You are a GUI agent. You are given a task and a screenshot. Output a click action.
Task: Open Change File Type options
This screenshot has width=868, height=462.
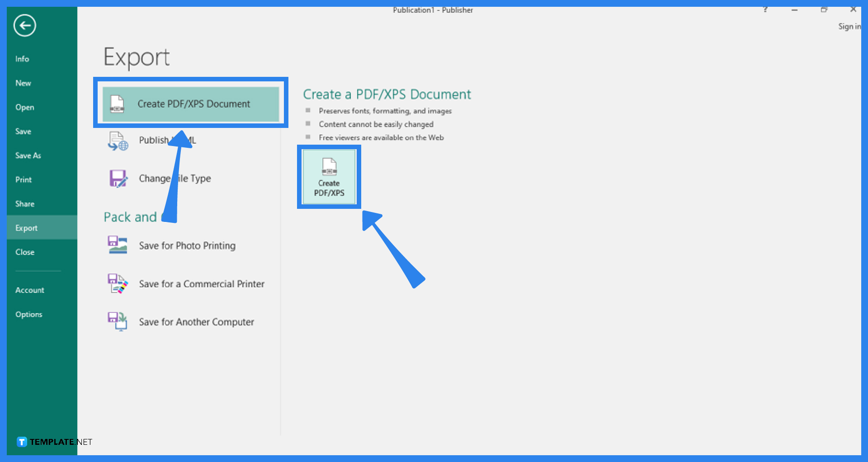[117, 178]
